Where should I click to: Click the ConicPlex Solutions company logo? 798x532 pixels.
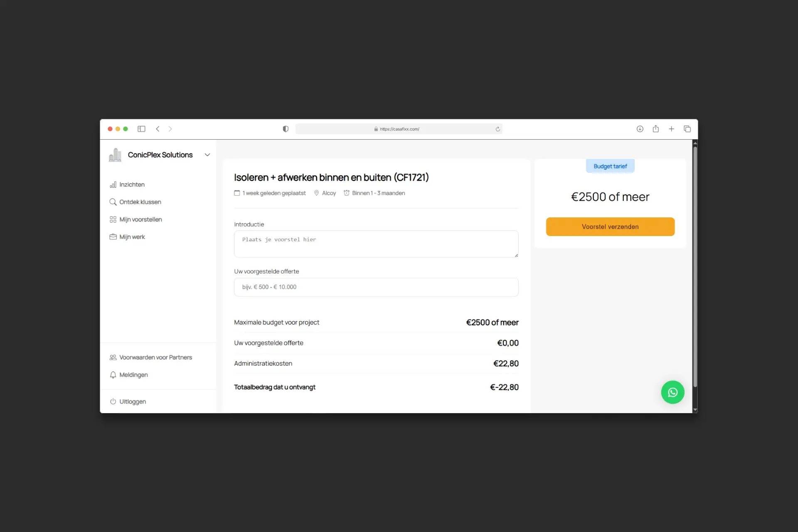[x=115, y=155]
